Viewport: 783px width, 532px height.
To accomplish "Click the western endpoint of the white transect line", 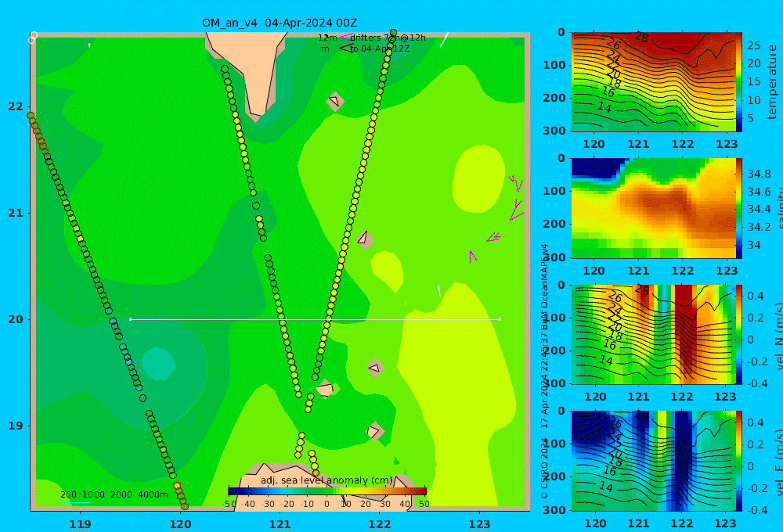I will point(130,319).
